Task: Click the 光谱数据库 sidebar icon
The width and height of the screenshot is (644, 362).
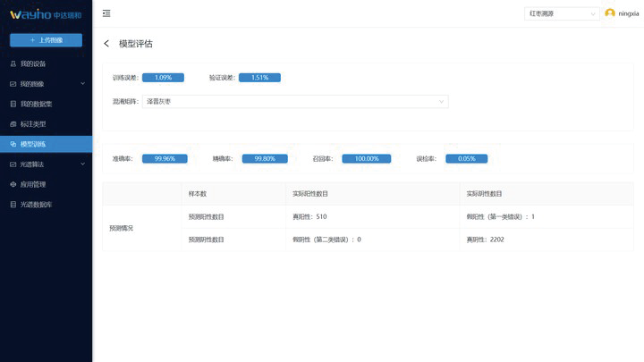Action: click(13, 205)
